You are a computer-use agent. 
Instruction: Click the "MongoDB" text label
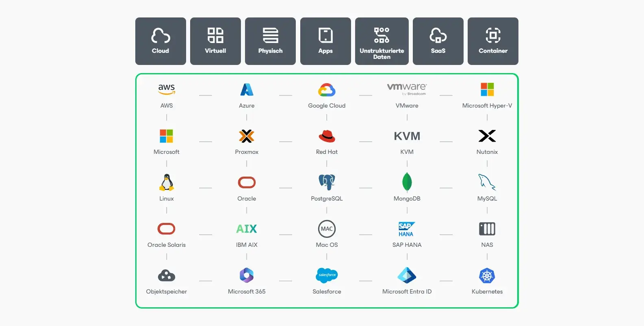tap(407, 199)
